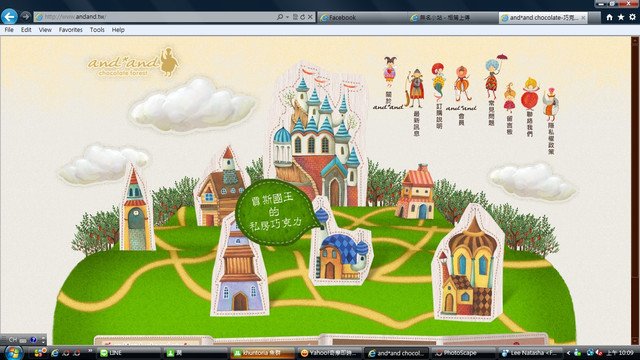Open the browser Tools gear icon

coord(632,17)
